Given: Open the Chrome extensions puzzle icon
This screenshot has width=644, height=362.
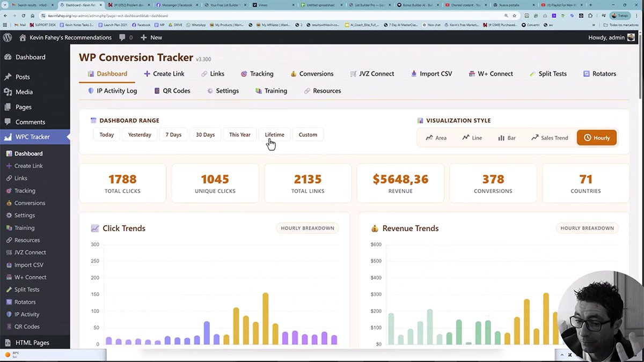Looking at the screenshot, I should coord(590,16).
